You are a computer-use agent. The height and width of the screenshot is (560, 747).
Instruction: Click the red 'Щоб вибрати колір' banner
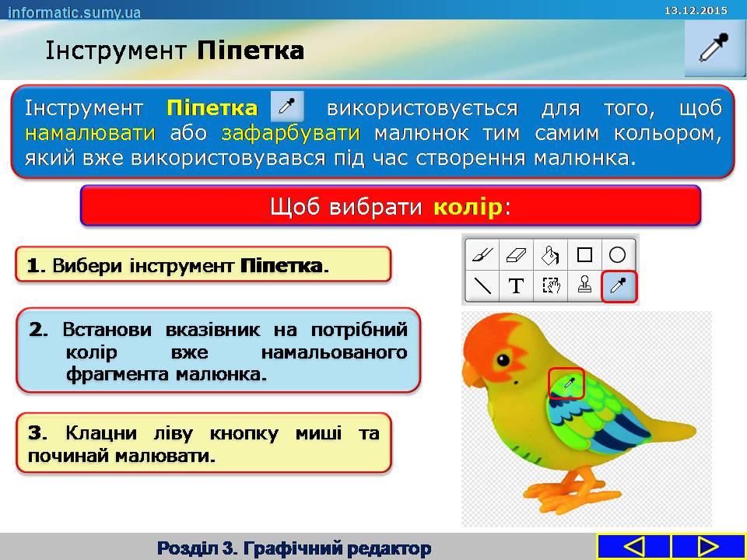pos(391,207)
